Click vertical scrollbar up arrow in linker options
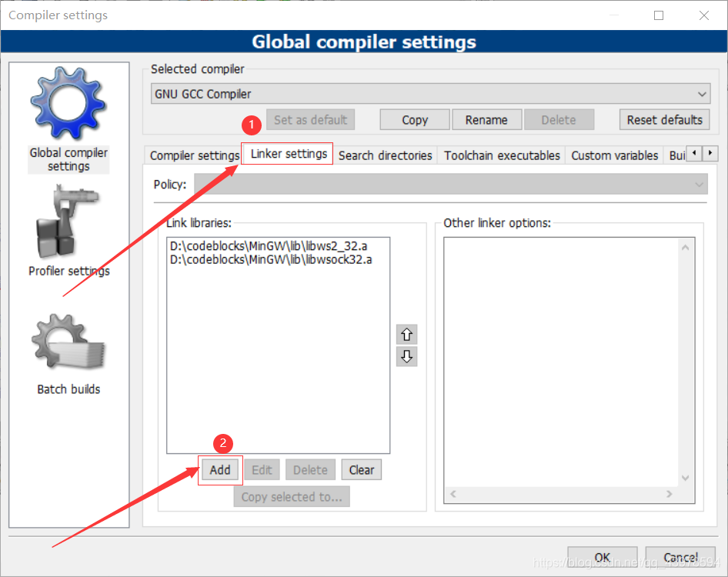 tap(685, 248)
